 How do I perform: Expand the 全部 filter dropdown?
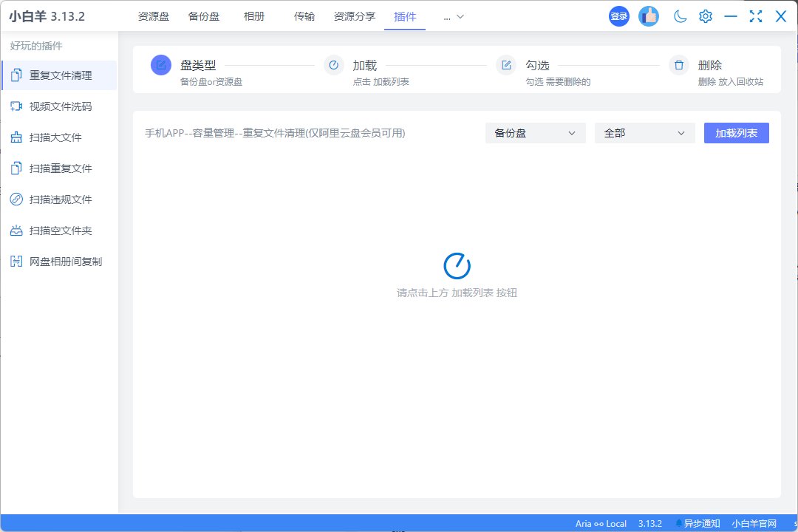point(644,133)
